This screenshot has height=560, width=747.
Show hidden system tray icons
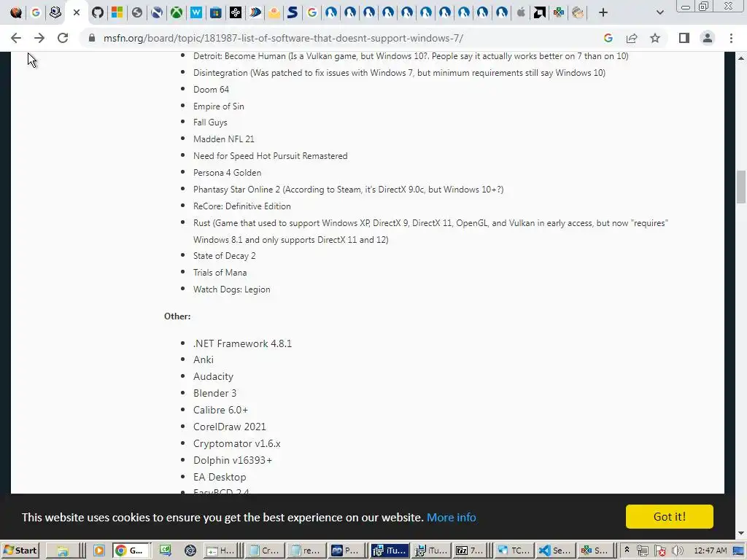click(627, 551)
